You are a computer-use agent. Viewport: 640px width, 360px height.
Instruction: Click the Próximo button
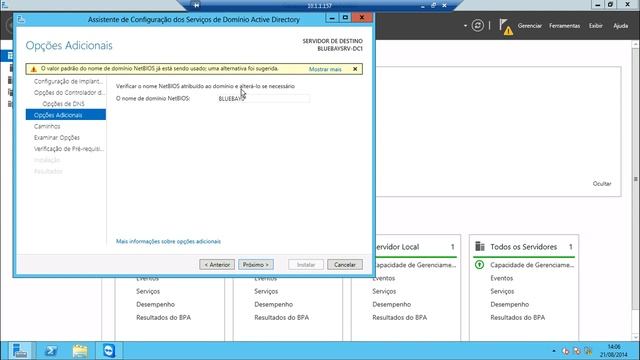tap(256, 264)
